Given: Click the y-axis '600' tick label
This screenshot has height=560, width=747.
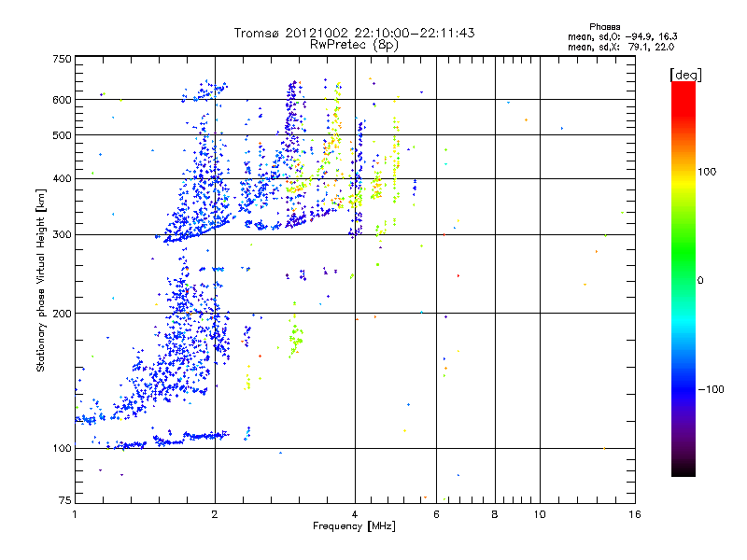Looking at the screenshot, I should [x=62, y=100].
